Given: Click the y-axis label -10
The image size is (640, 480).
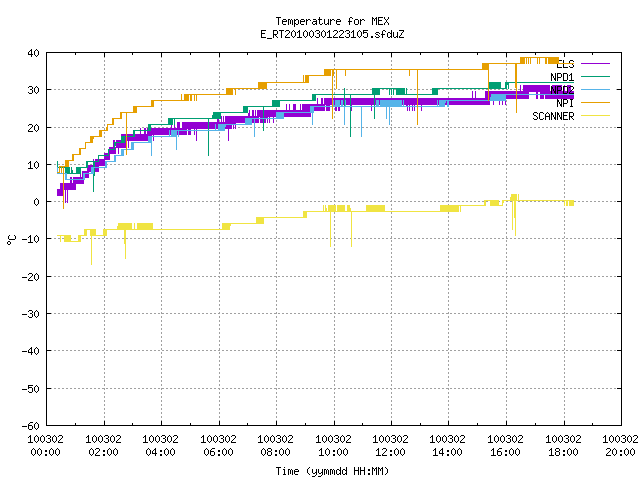Looking at the screenshot, I should (31, 239).
